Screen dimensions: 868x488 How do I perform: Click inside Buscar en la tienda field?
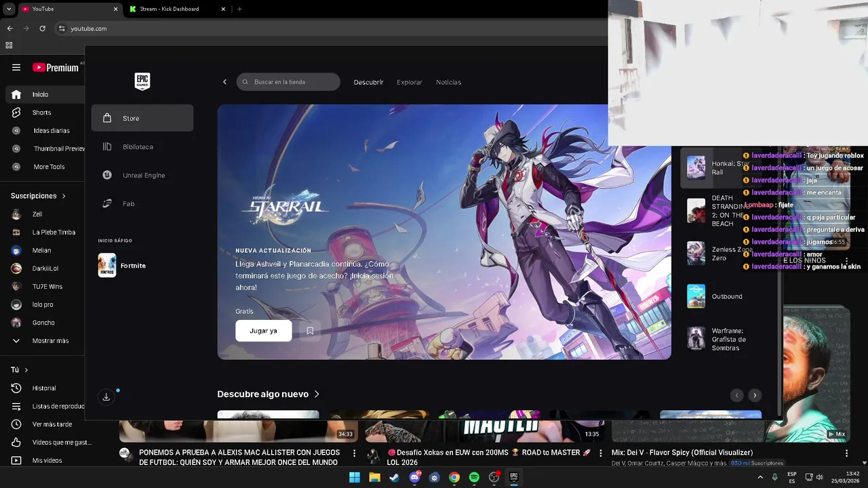288,82
